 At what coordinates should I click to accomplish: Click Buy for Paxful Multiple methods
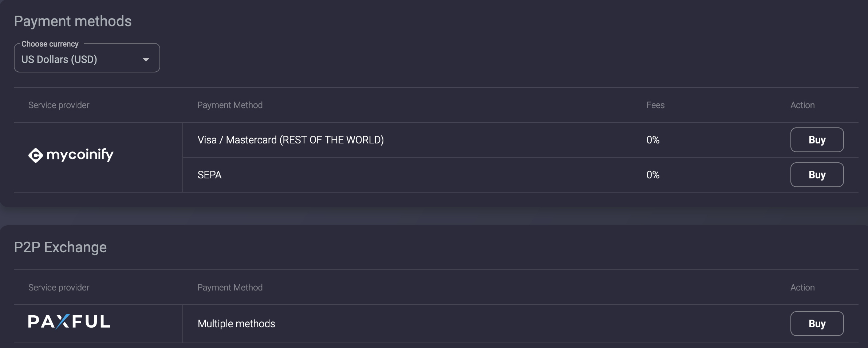coord(817,324)
